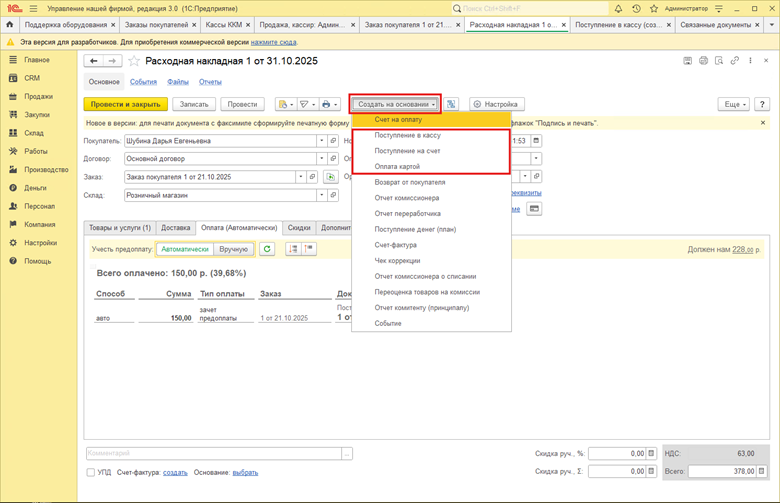Expand the Склад field dropdown arrow

click(321, 195)
